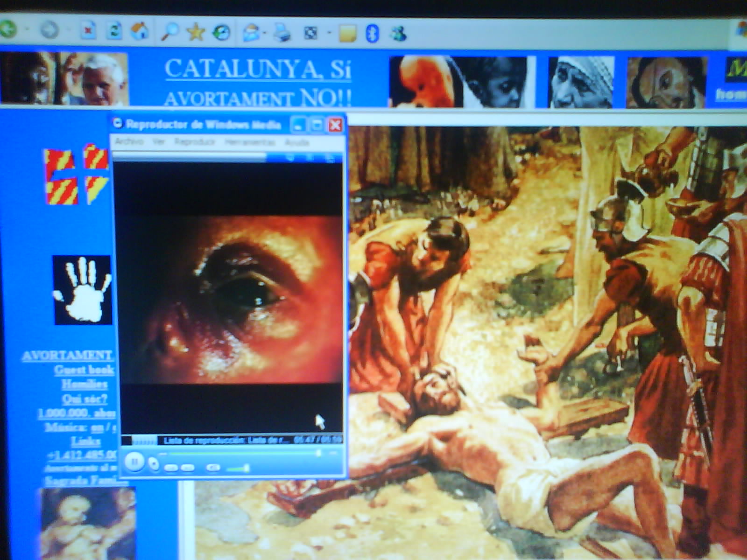Screen dimensions: 747x560
Task: Click the elderly nun header photo
Action: pos(581,83)
